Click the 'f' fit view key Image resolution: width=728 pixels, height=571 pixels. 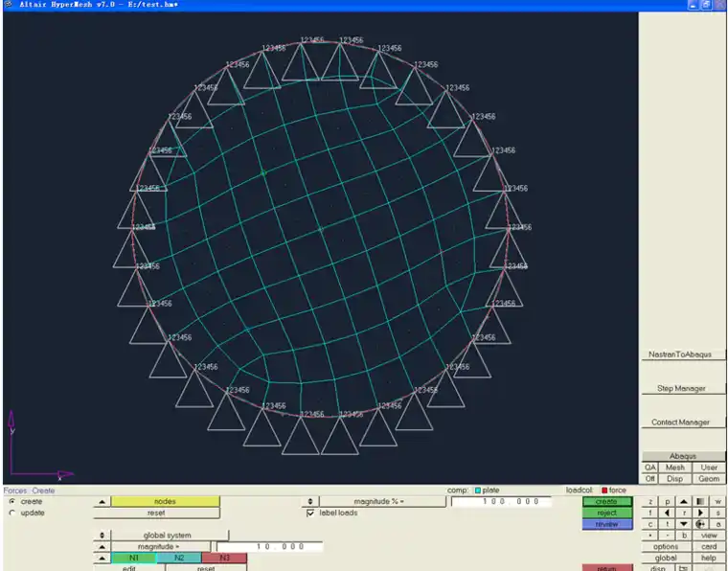click(650, 513)
